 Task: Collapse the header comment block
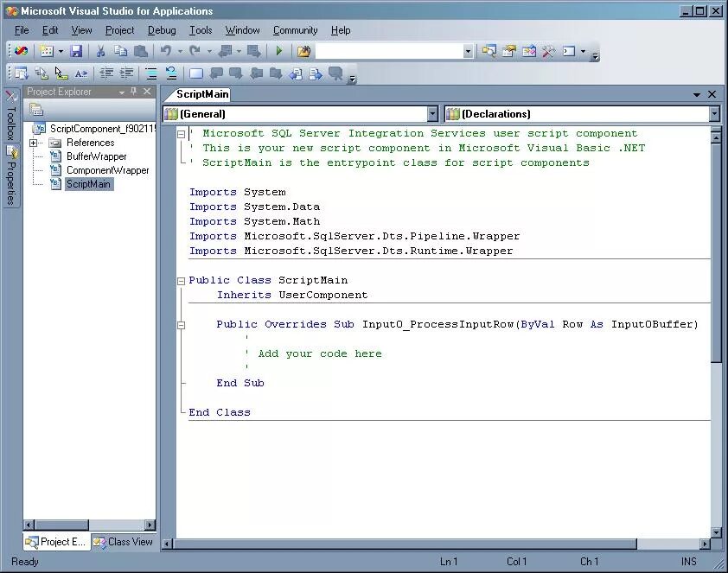(x=181, y=135)
